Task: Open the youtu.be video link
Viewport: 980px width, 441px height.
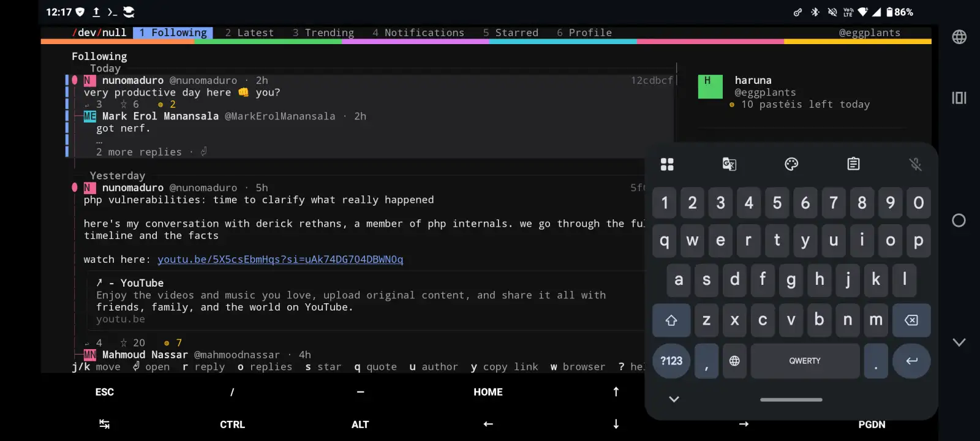Action: (x=281, y=259)
